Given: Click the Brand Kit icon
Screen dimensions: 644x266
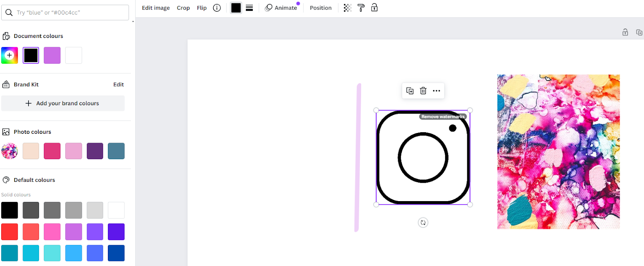Looking at the screenshot, I should click(x=6, y=84).
